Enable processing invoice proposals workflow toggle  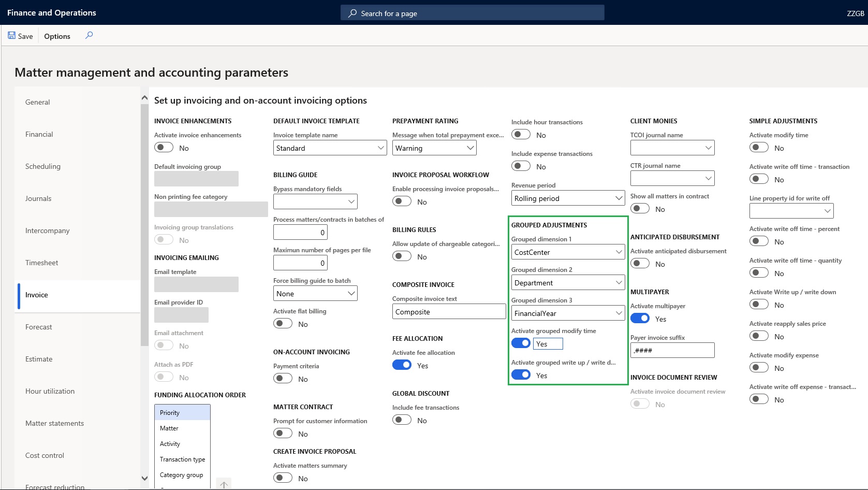point(402,201)
